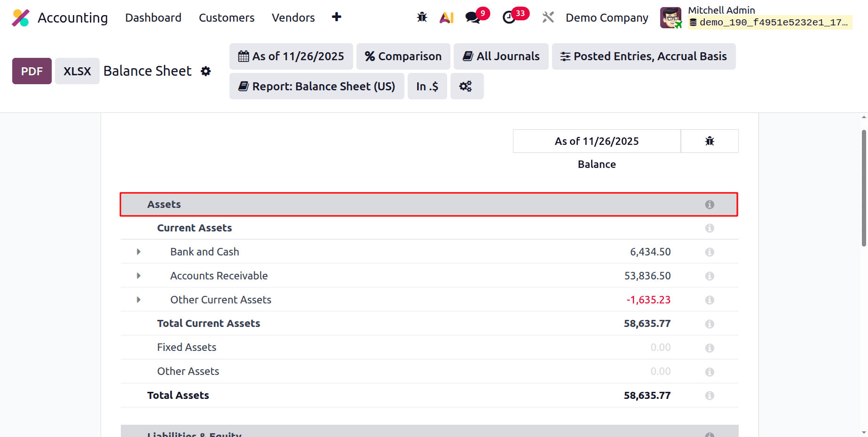868x437 pixels.
Task: Open Balance Sheet gear settings icon
Action: [205, 71]
